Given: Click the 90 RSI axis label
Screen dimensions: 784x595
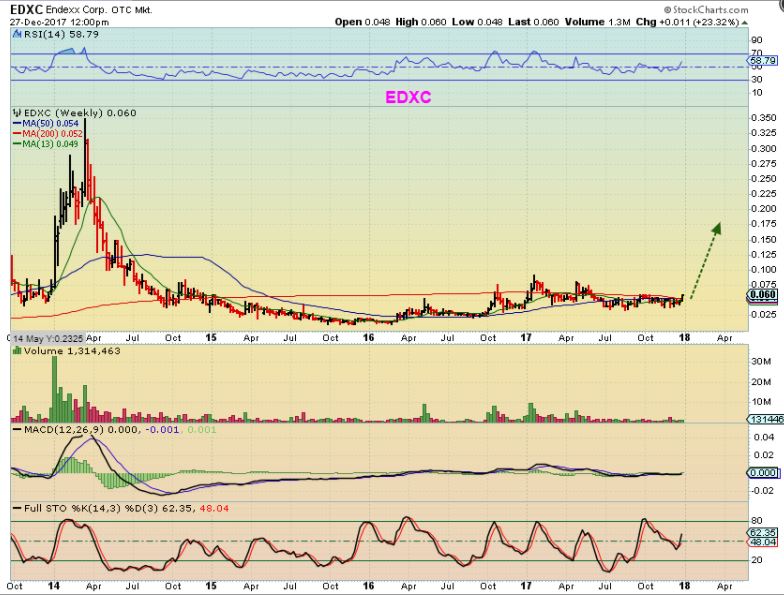Looking at the screenshot, I should tap(757, 40).
